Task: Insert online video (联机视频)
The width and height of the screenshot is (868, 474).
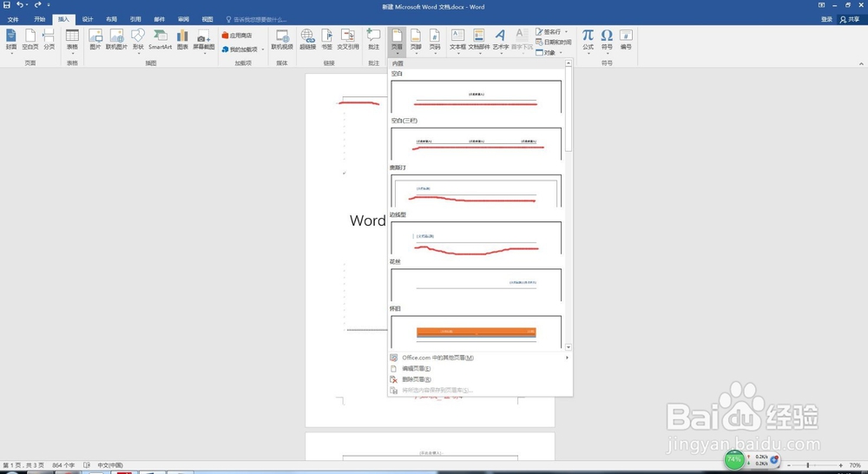Action: pos(282,40)
